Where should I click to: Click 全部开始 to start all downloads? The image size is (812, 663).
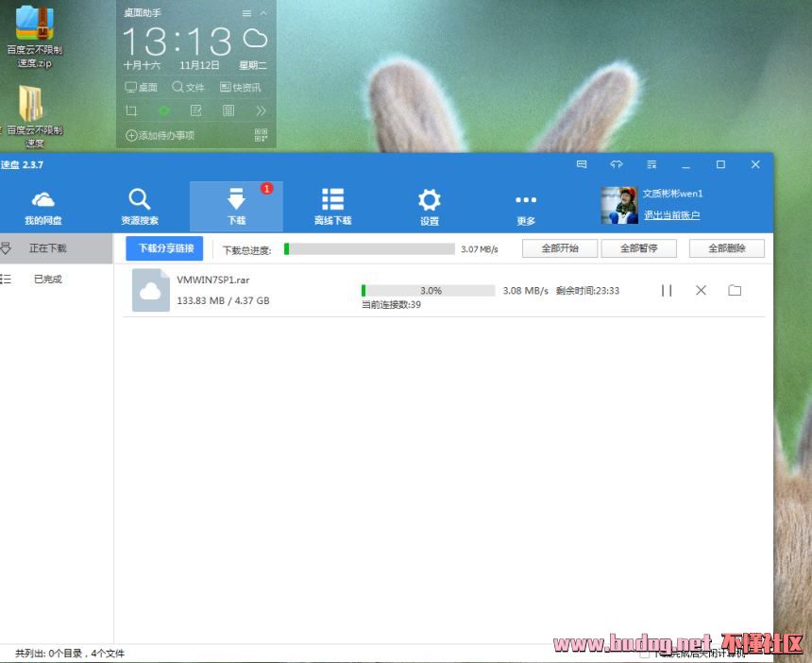(560, 248)
